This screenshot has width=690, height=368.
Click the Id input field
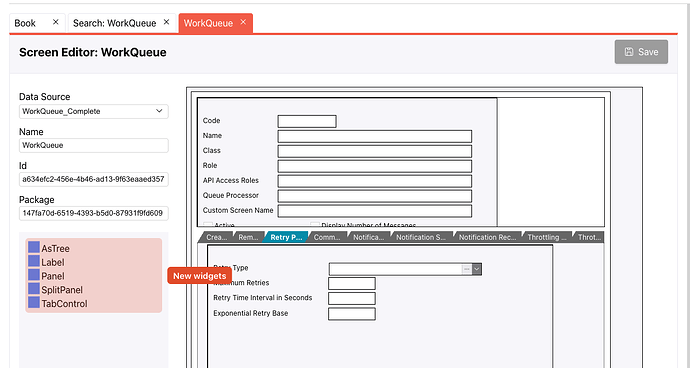[94, 179]
